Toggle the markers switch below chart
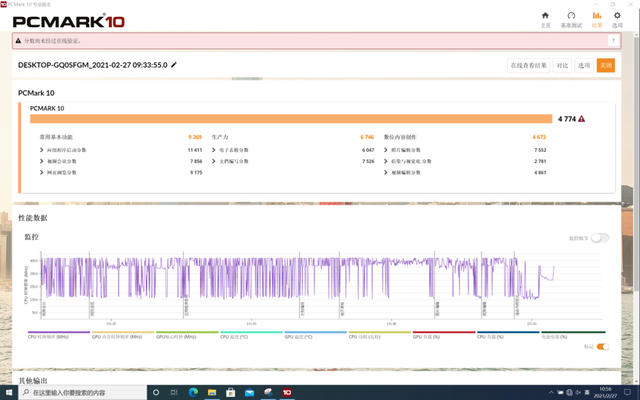Viewport: 640px width, 400px height. pos(602,347)
